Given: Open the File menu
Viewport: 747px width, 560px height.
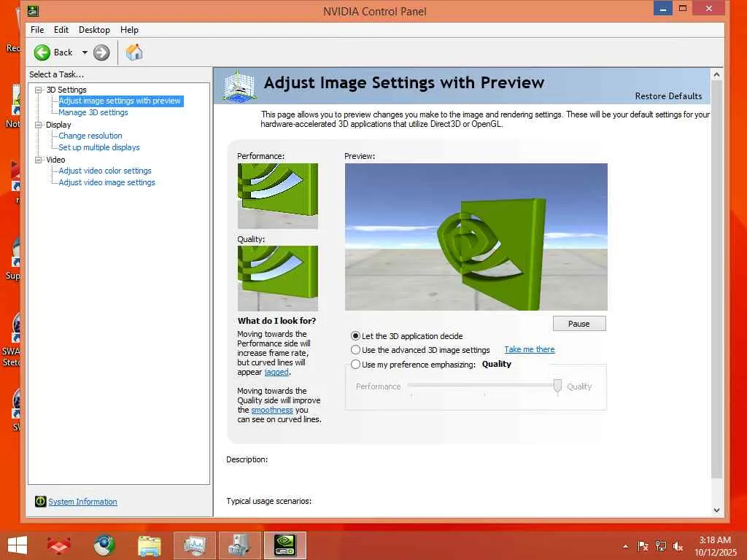Looking at the screenshot, I should click(x=37, y=29).
